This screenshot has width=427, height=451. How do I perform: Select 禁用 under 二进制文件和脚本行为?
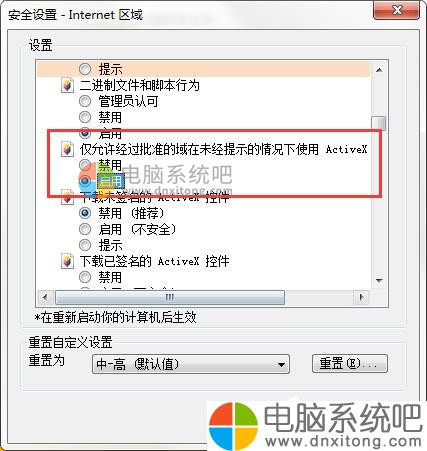click(85, 117)
